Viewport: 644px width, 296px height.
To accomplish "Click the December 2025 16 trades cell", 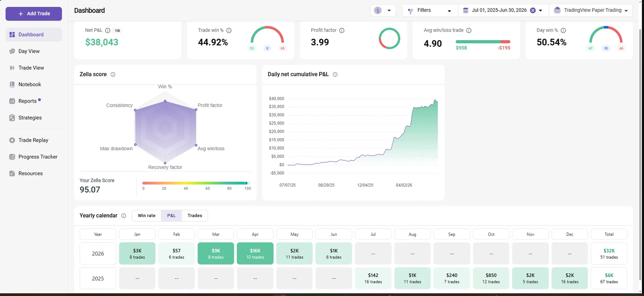I will [570, 278].
